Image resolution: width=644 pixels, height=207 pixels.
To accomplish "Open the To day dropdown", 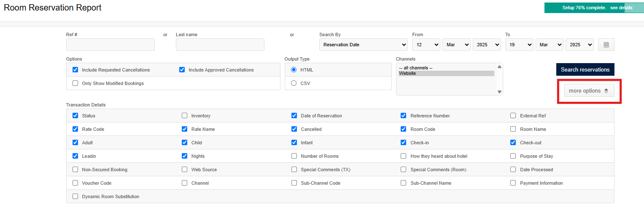I will 519,45.
